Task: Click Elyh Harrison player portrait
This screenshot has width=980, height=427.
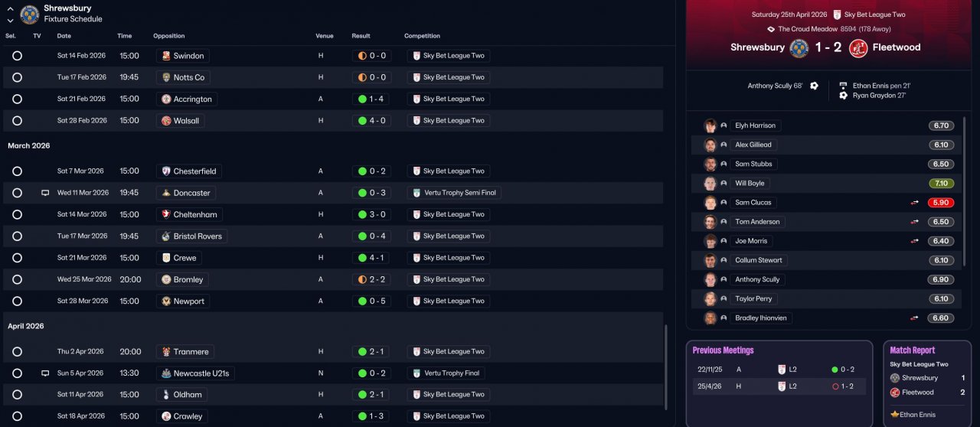Action: pyautogui.click(x=710, y=125)
